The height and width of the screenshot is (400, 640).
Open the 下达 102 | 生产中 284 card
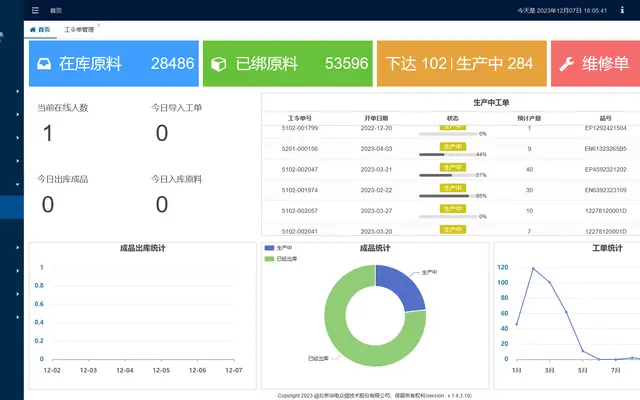[462, 63]
